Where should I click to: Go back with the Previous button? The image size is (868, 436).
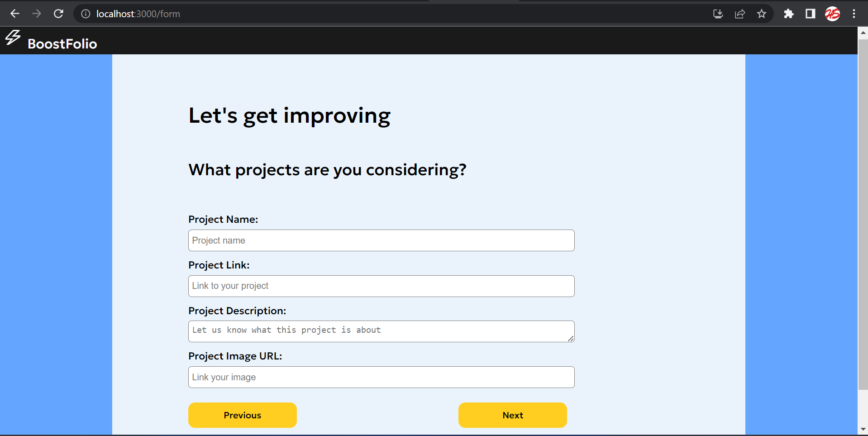click(x=242, y=415)
